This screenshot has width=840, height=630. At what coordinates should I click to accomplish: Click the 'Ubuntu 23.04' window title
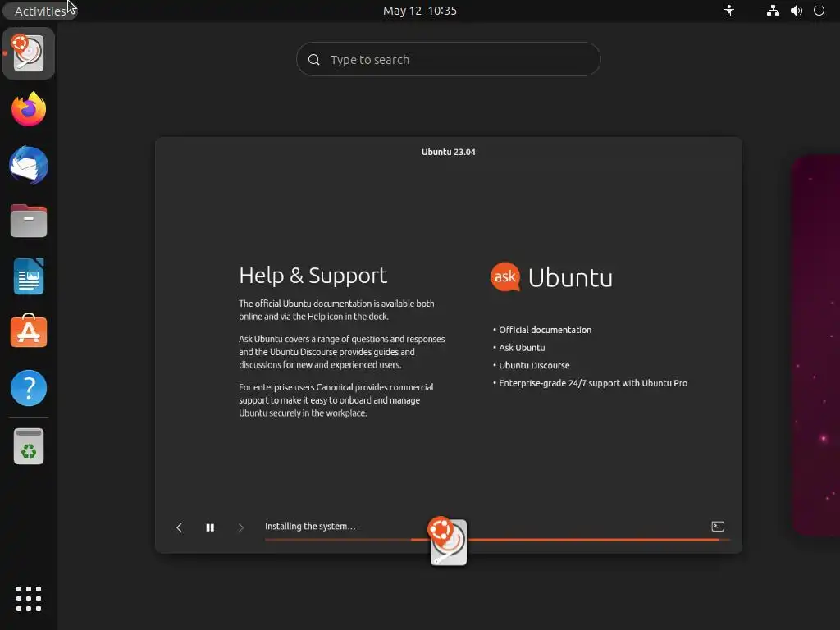[x=449, y=152]
